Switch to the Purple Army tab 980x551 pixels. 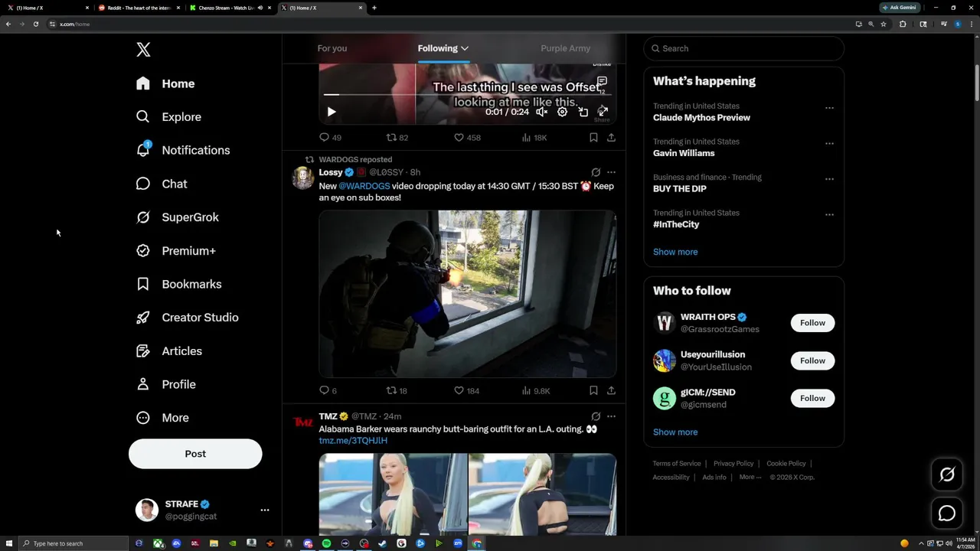(x=565, y=48)
